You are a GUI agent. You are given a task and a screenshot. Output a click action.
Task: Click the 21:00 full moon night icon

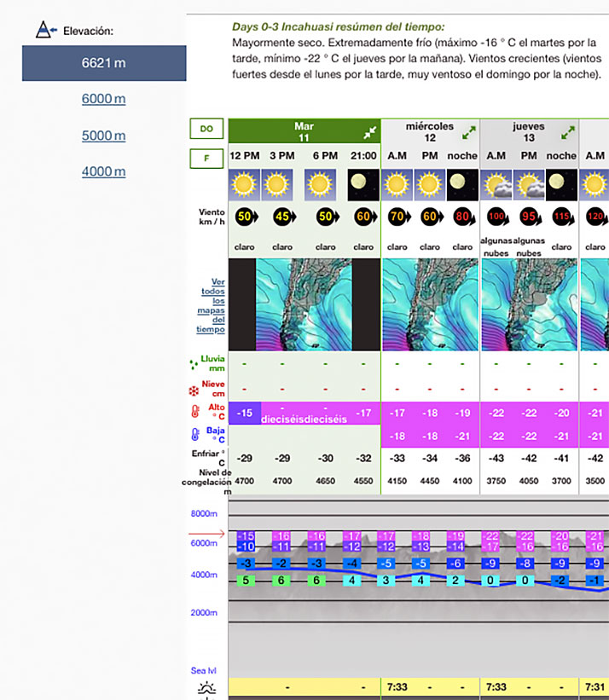point(363,183)
